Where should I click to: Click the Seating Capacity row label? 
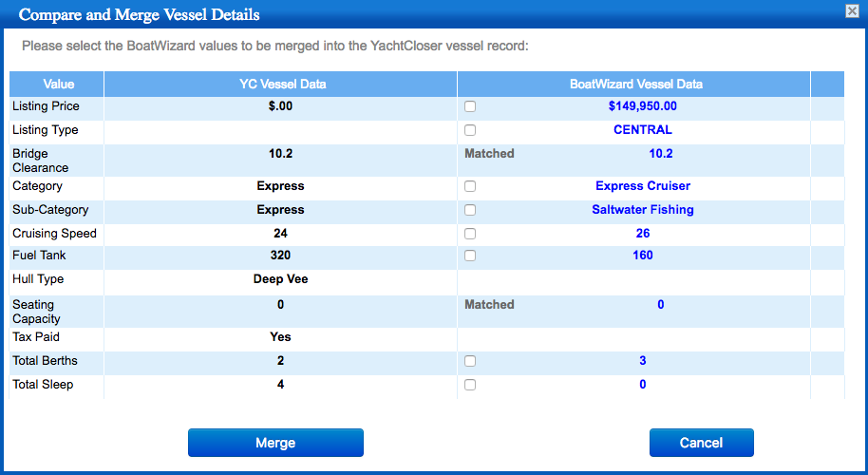click(36, 312)
